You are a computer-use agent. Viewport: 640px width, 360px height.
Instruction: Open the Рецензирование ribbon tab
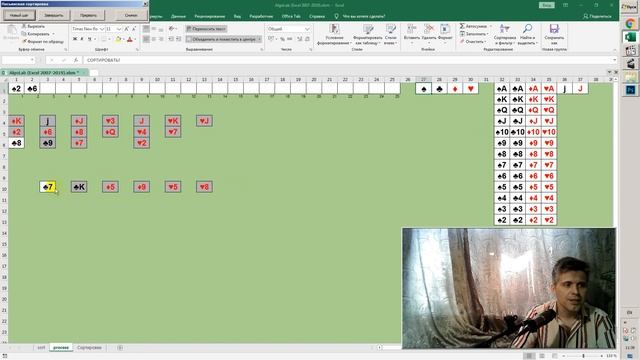(210, 16)
